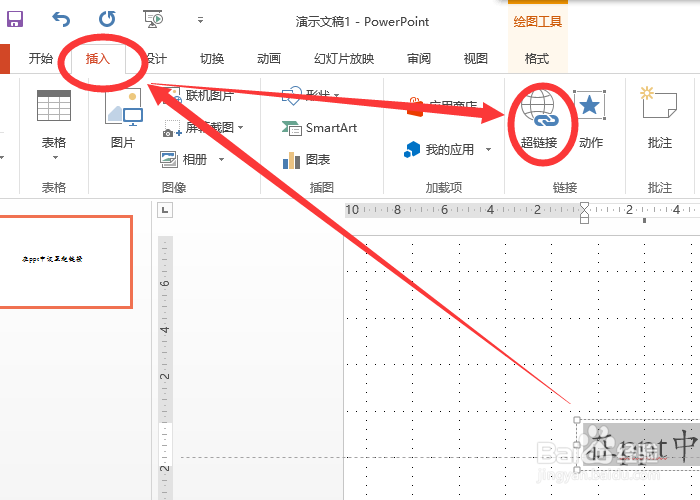Click 联机图片 online pictures

[x=200, y=95]
